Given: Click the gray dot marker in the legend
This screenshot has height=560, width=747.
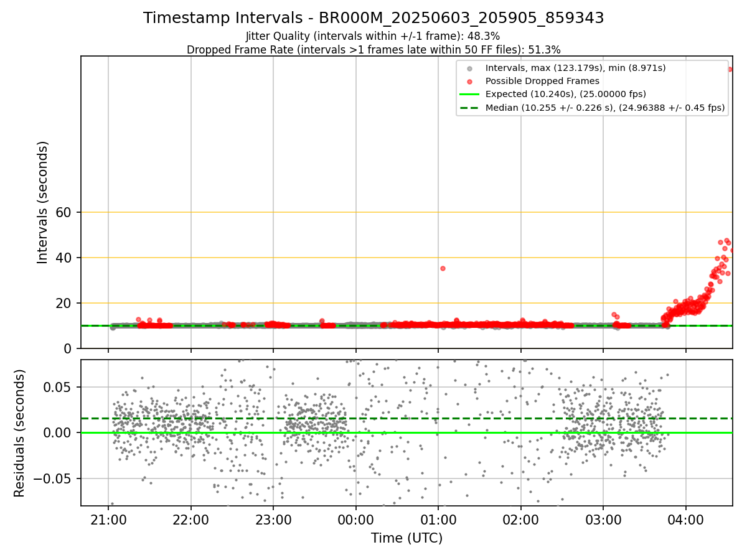Looking at the screenshot, I should (470, 68).
